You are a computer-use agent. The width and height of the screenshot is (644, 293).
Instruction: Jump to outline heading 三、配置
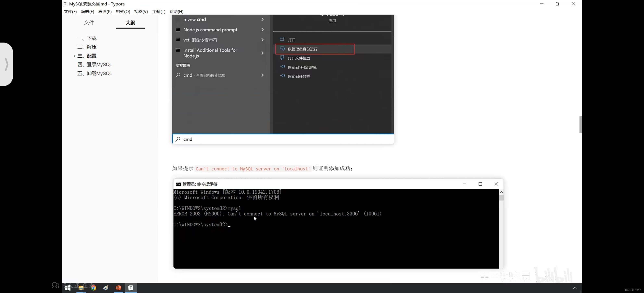[x=87, y=56]
